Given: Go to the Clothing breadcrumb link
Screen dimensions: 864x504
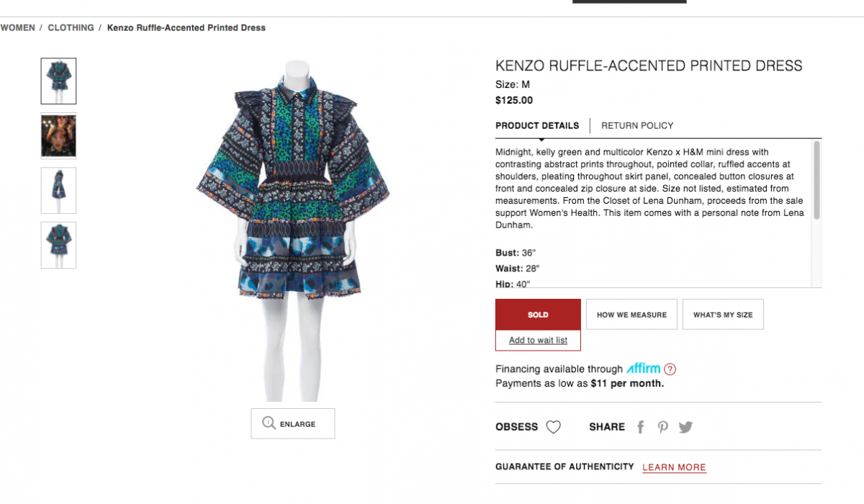Looking at the screenshot, I should point(71,28).
